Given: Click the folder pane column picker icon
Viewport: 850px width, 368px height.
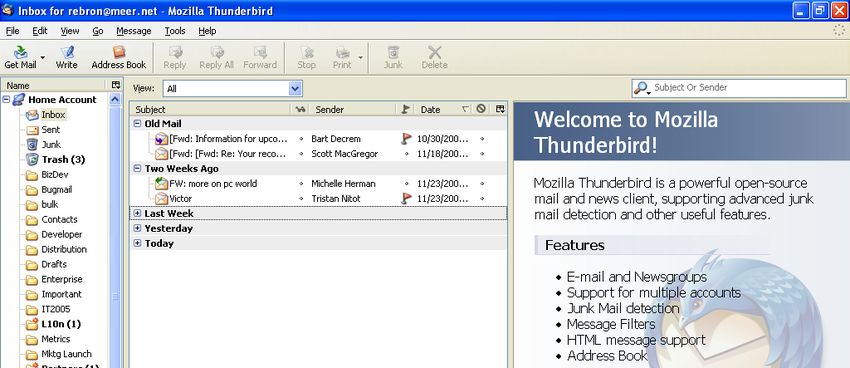Looking at the screenshot, I should pyautogui.click(x=115, y=85).
